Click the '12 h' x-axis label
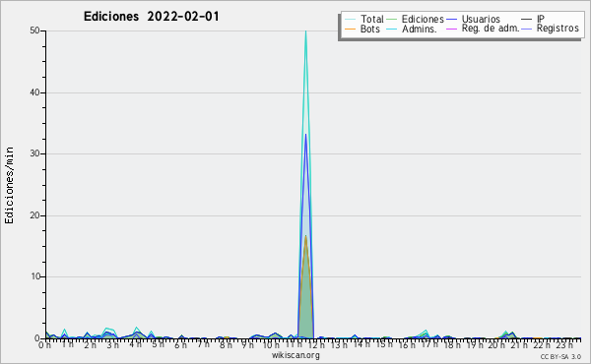This screenshot has width=591, height=364. 316,344
